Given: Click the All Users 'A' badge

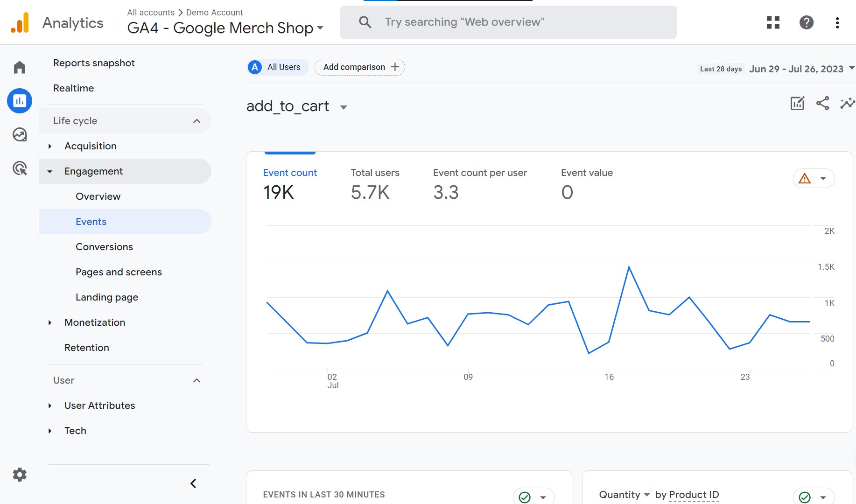Looking at the screenshot, I should pyautogui.click(x=255, y=67).
